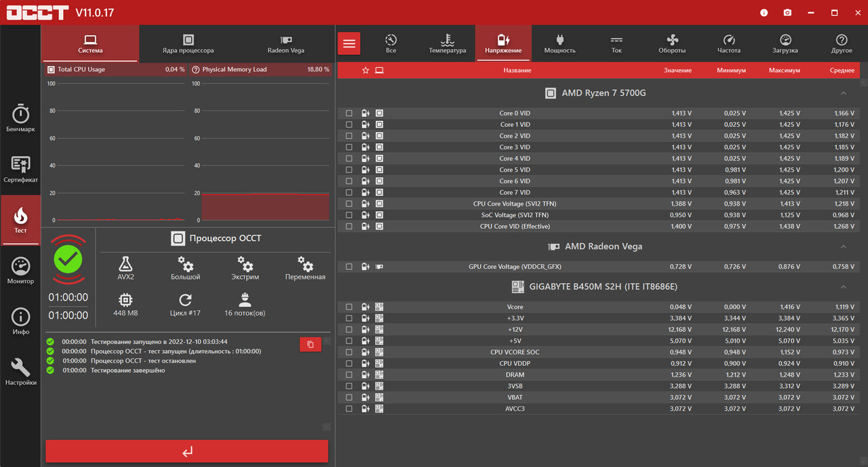Click the info icon in title bar
Screen dimensions: 868x467
point(764,13)
